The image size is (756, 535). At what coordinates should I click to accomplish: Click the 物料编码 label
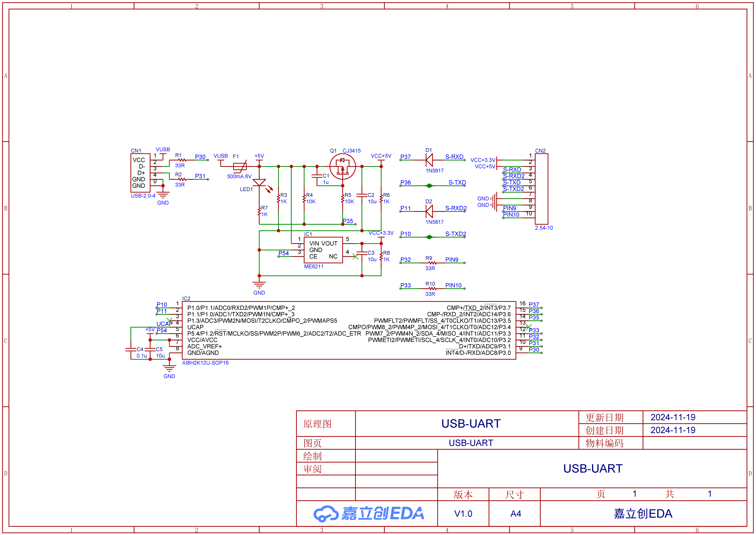pyautogui.click(x=605, y=443)
